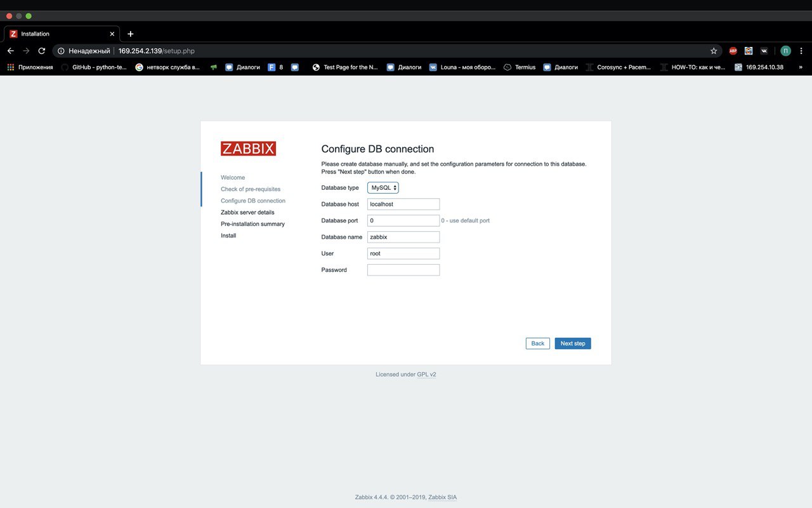Open the extension icon right of ABP
This screenshot has width=812, height=508.
(x=749, y=51)
